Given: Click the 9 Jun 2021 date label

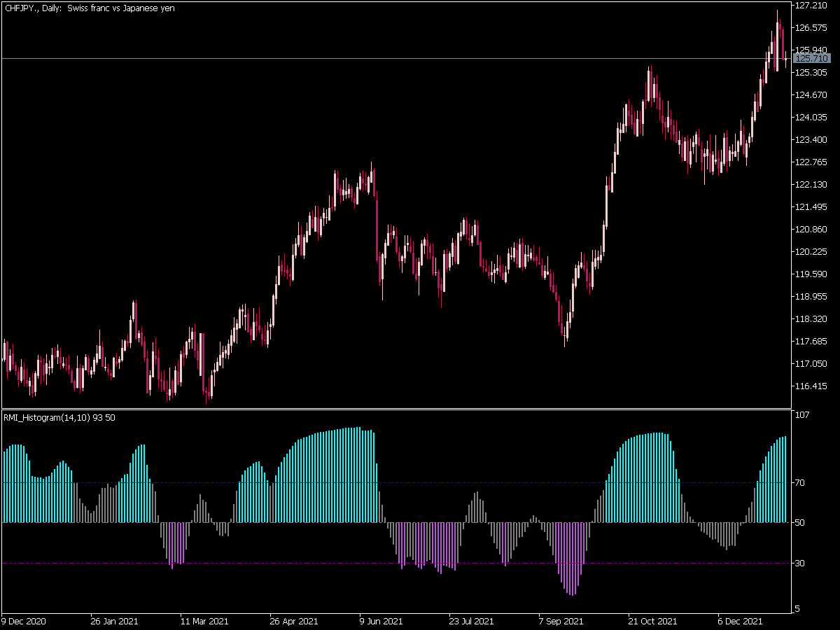Looking at the screenshot, I should click(x=381, y=622).
